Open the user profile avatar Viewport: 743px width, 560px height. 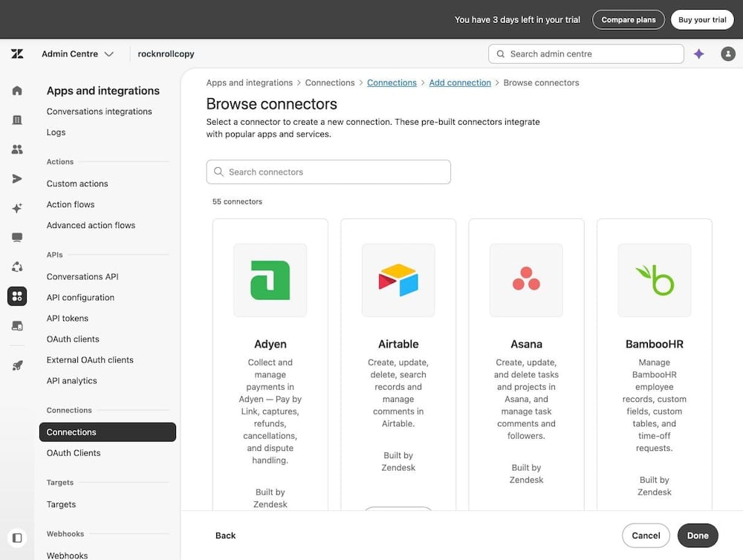[x=728, y=54]
